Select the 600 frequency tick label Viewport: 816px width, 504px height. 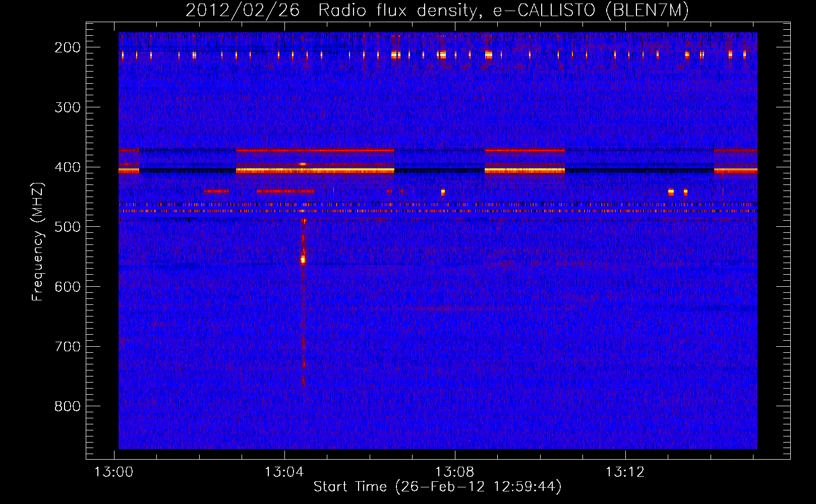[67, 287]
